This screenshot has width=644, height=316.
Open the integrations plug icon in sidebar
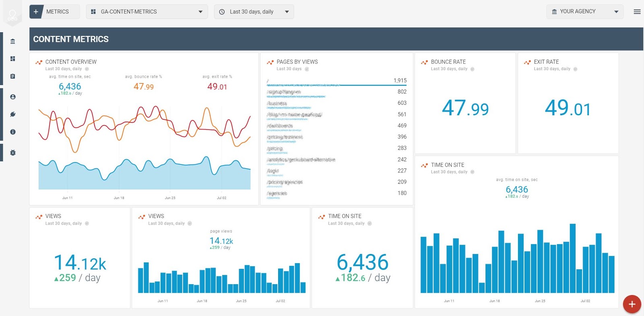(13, 114)
